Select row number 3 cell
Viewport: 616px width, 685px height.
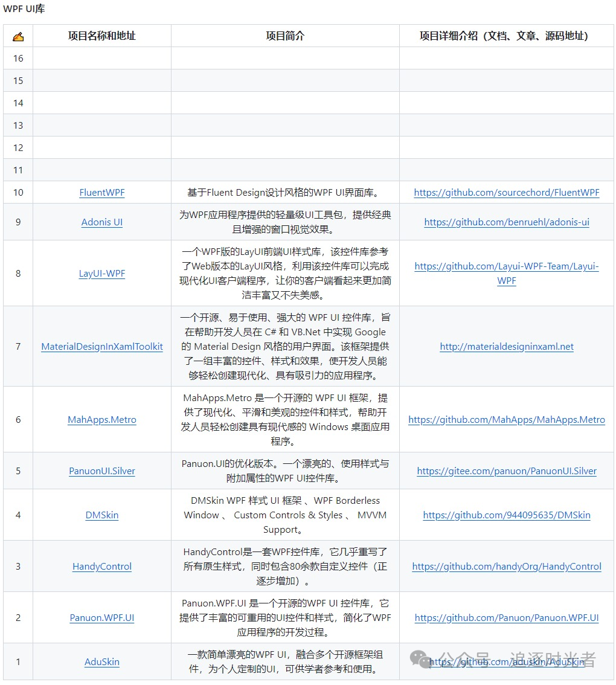18,566
